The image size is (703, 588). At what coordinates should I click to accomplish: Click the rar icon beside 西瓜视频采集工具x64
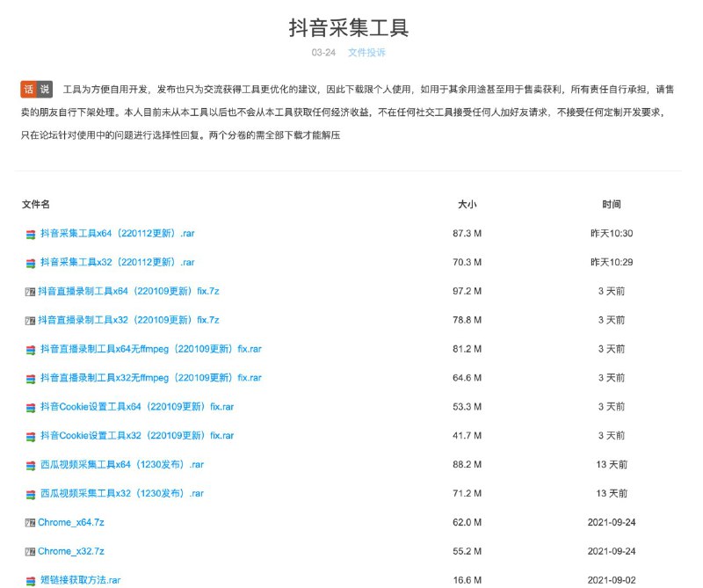coord(31,466)
